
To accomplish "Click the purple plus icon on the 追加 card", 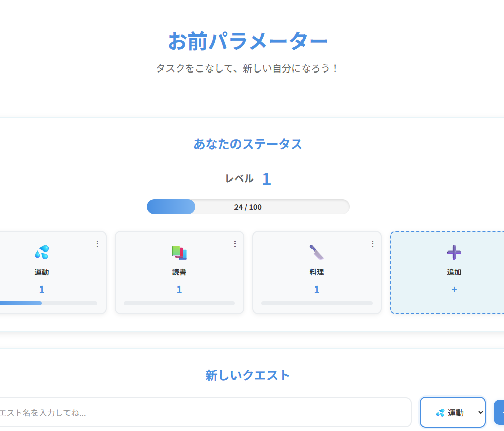I will [x=453, y=252].
